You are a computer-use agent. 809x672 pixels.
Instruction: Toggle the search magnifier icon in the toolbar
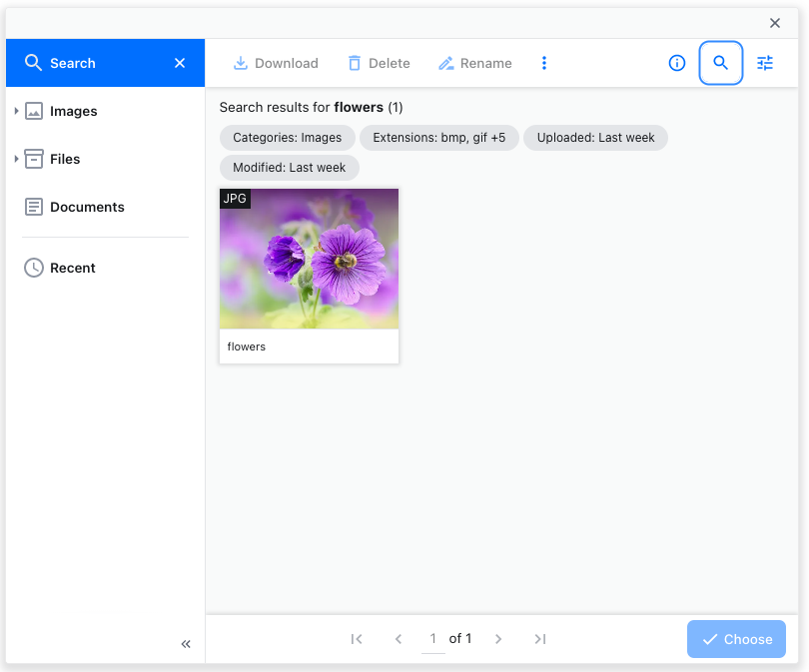tap(720, 63)
